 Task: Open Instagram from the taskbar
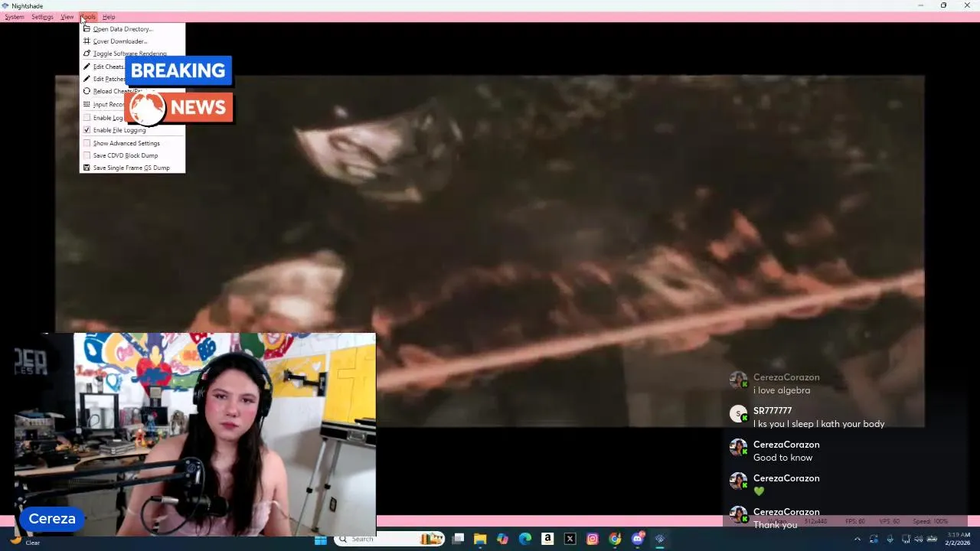point(593,539)
